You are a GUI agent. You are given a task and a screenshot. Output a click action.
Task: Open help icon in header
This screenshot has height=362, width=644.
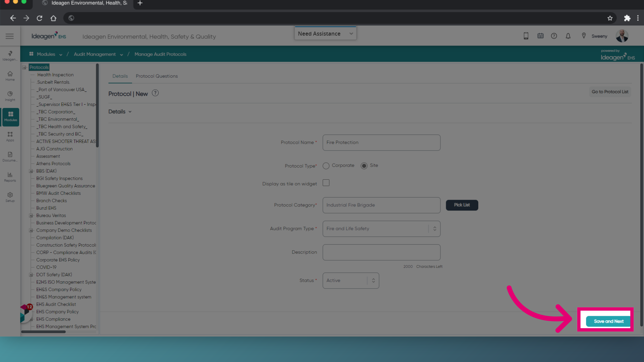pos(554,36)
